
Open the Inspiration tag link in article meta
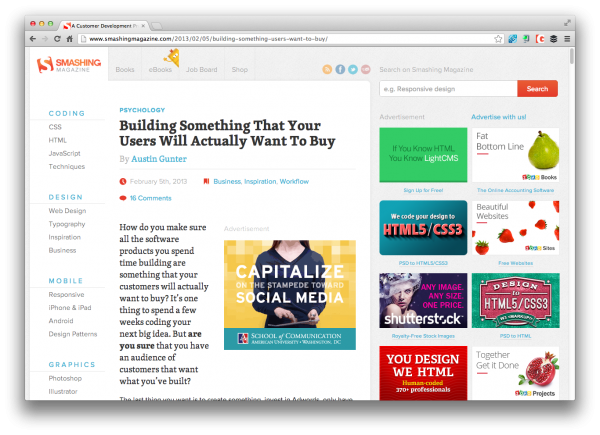tap(260, 181)
